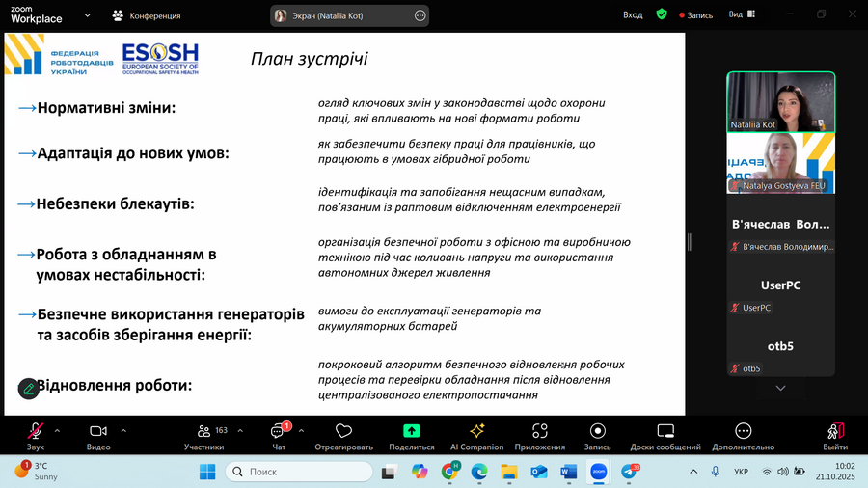Open Приложения apps icon

coord(540,432)
